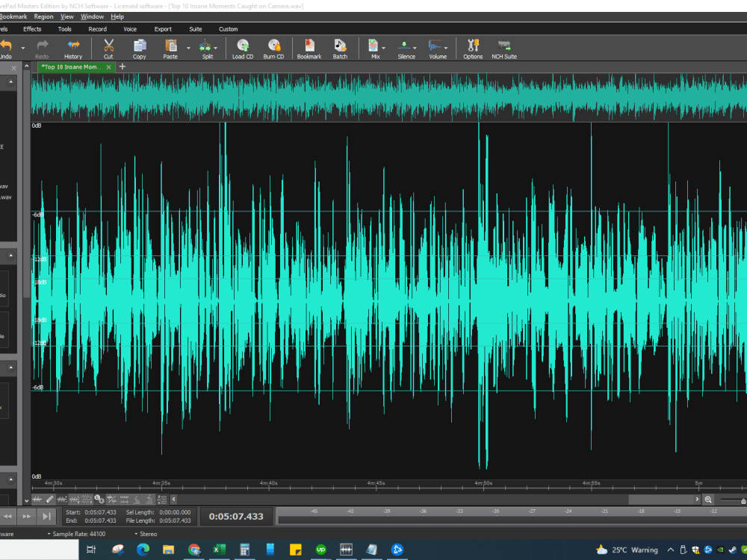The image size is (747, 560).
Task: Open the dropdown arrow next to Volume
Action: 446,48
